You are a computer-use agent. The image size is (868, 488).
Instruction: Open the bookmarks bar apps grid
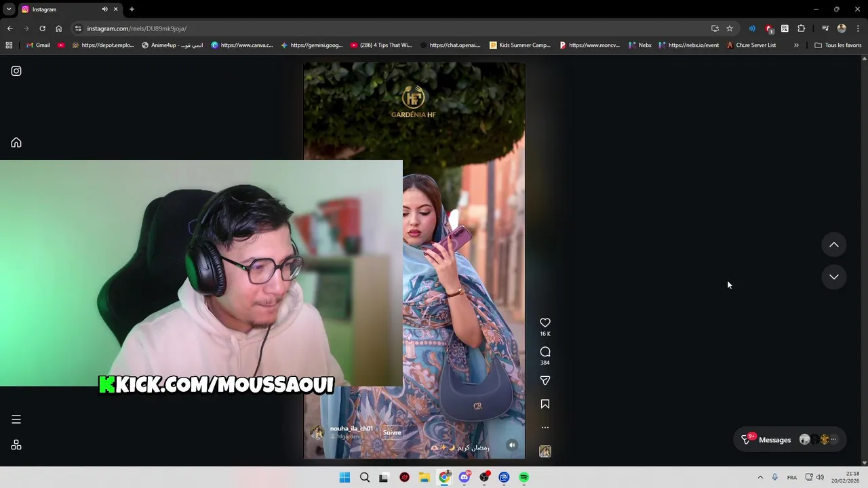(9, 45)
